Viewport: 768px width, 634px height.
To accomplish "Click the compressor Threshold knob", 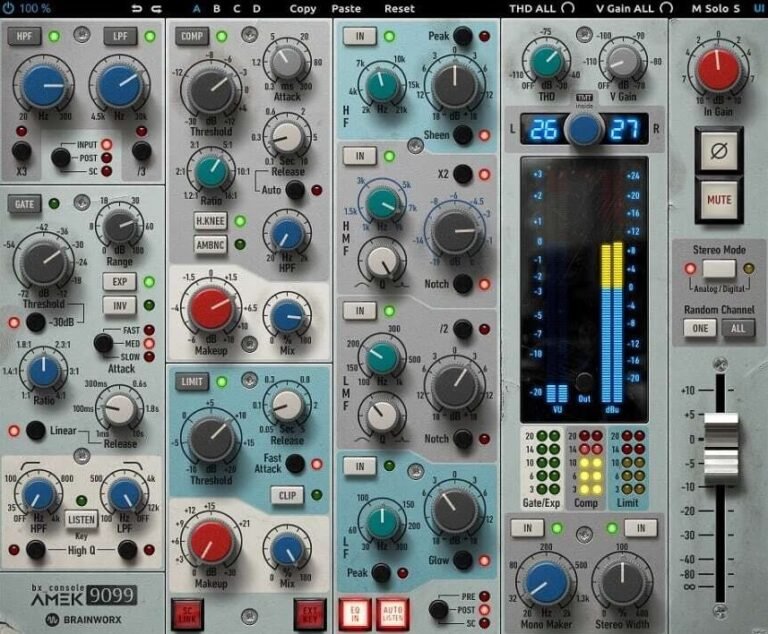I will coord(211,90).
